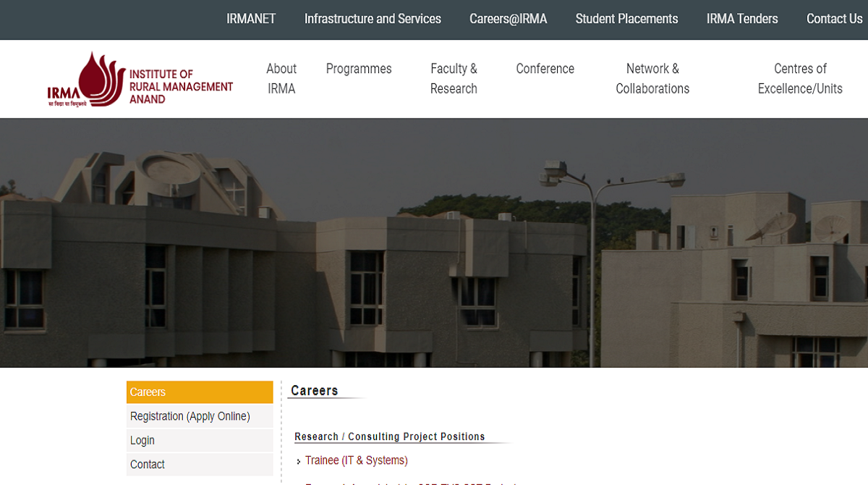This screenshot has height=485, width=868.
Task: Click the IRMA logo in header
Action: point(140,80)
